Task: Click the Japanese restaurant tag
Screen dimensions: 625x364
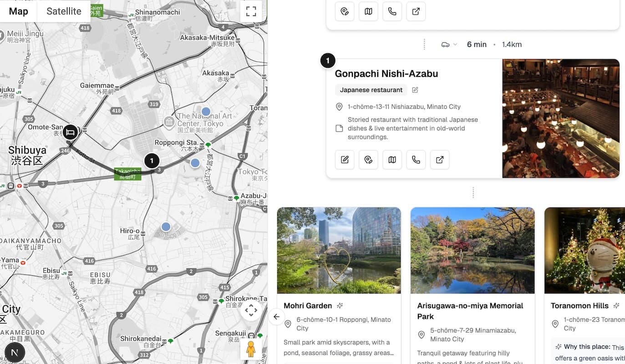Action: (x=371, y=90)
